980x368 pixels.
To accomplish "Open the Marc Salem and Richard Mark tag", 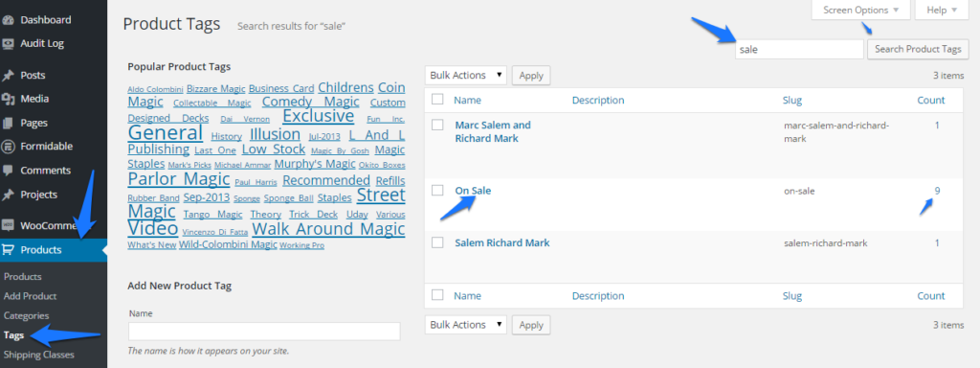I will pyautogui.click(x=493, y=131).
